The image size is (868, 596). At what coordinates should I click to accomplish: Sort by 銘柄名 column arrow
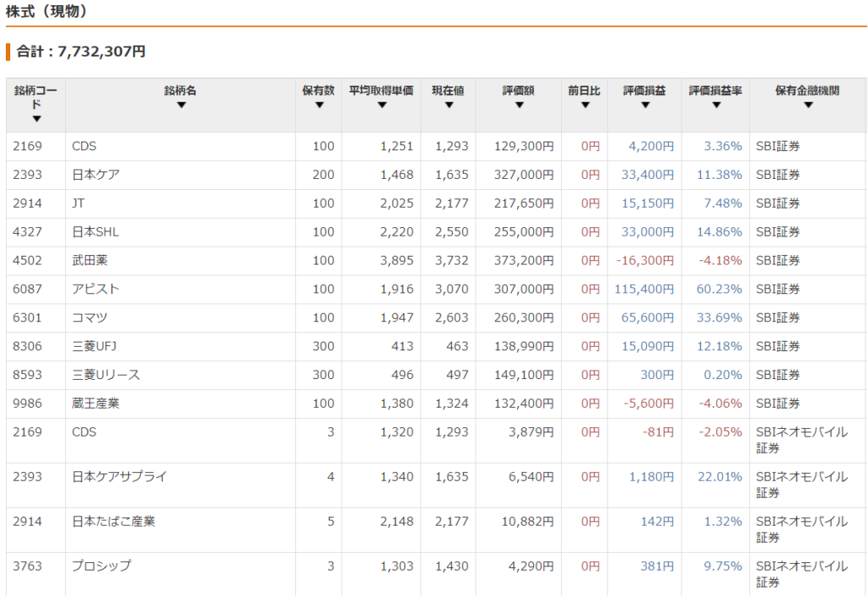pyautogui.click(x=181, y=104)
